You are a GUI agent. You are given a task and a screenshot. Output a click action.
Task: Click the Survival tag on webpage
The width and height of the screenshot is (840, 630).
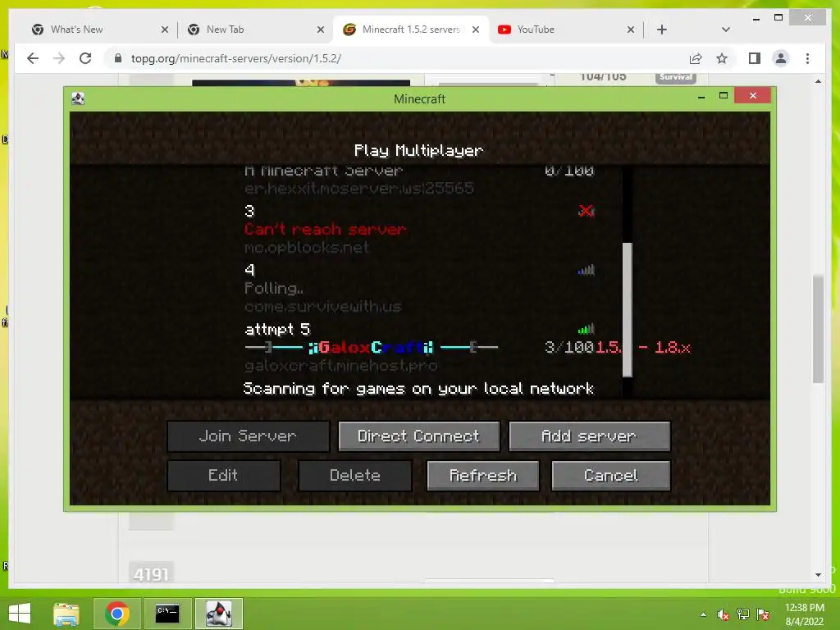(x=676, y=76)
